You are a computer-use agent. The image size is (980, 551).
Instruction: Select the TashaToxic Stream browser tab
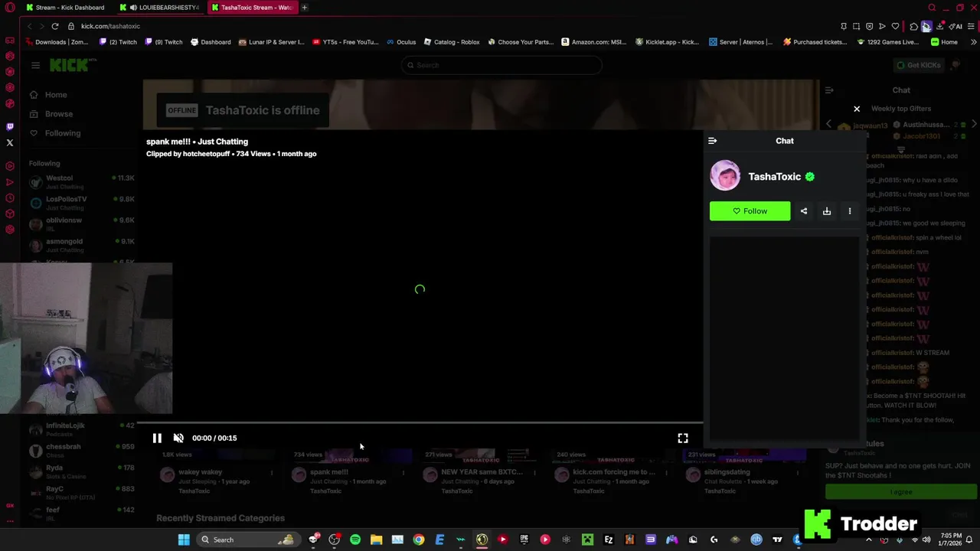(253, 8)
